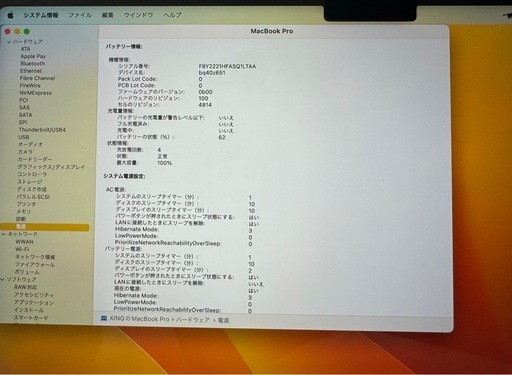512x375 pixels.
Task: Select SAS in the sidebar
Action: (24, 107)
